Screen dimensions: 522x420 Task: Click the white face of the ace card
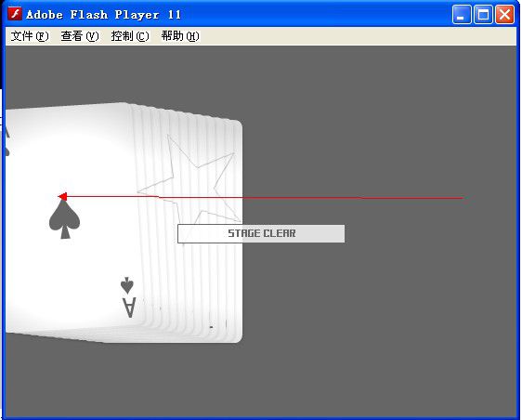point(70,166)
